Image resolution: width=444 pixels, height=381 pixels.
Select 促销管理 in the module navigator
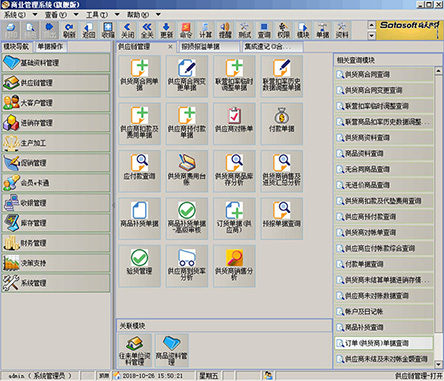[x=56, y=163]
